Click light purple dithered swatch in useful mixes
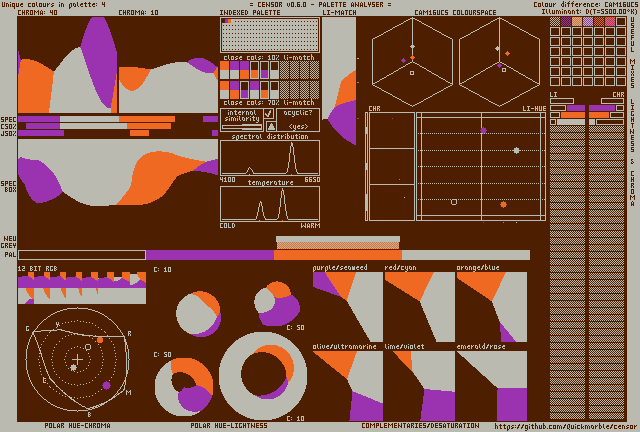 [588, 21]
